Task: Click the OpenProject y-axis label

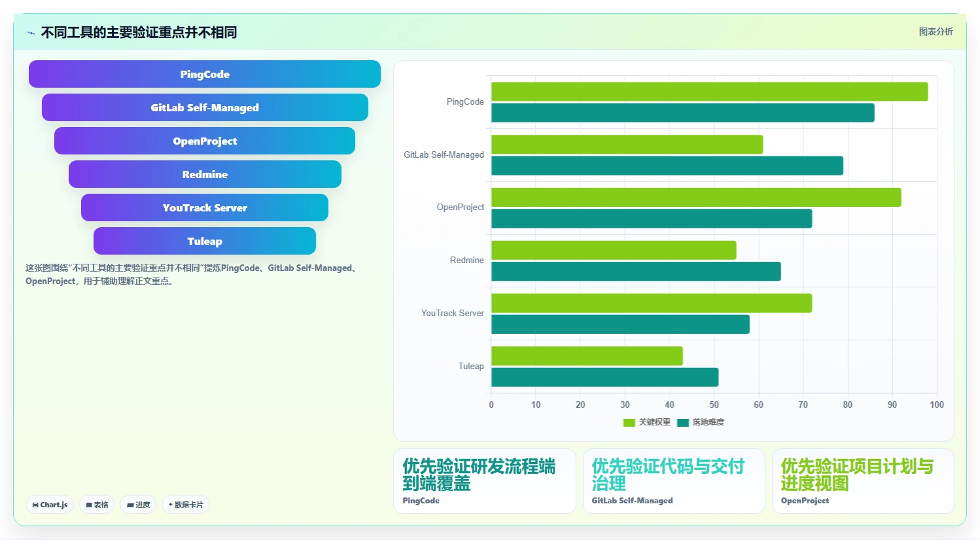Action: 461,207
